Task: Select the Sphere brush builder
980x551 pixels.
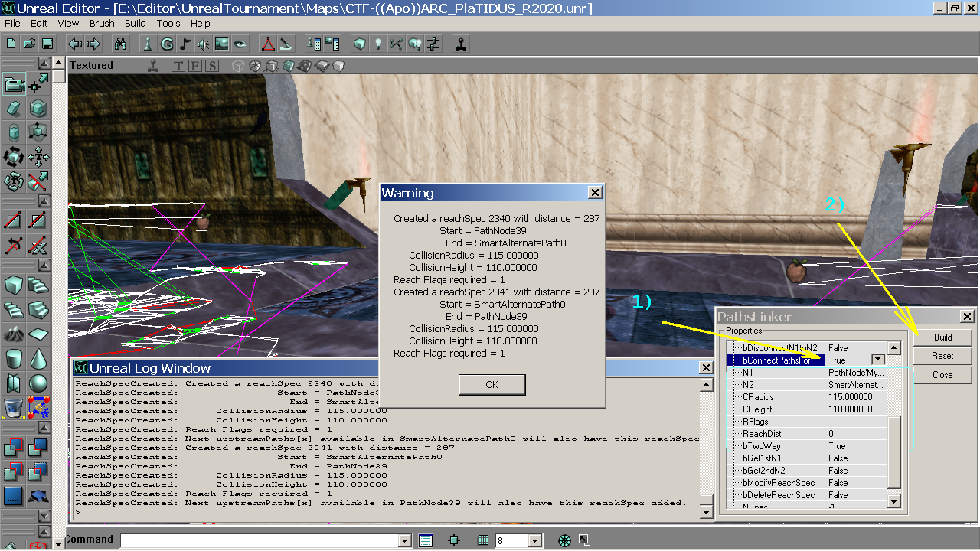Action: click(x=38, y=383)
